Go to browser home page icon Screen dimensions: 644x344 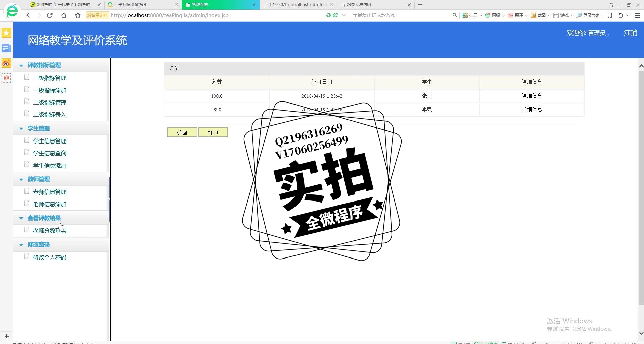pos(64,15)
